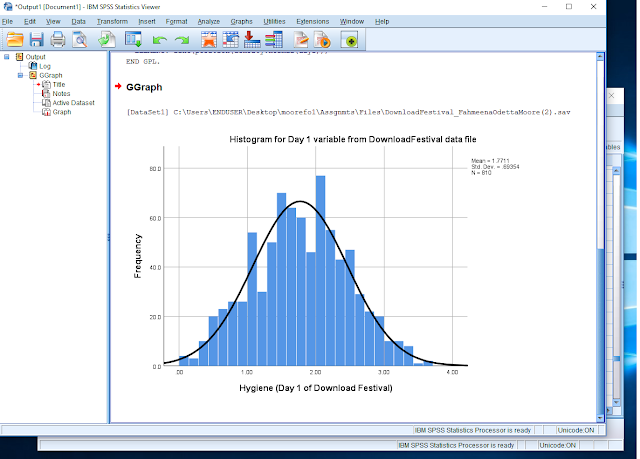Recall recently used dialogs toolbar icon
The width and height of the screenshot is (640, 459).
[133, 40]
